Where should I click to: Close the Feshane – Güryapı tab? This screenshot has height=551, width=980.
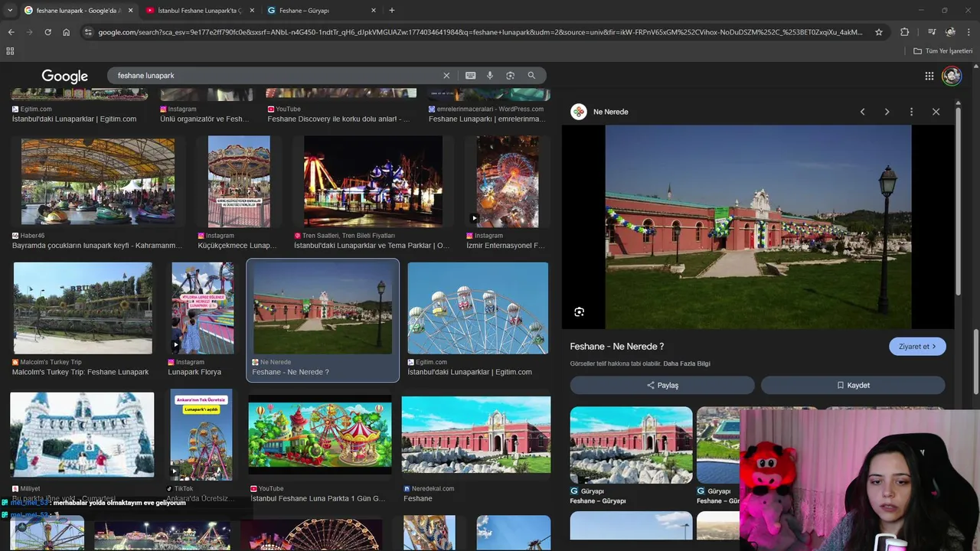coord(374,10)
